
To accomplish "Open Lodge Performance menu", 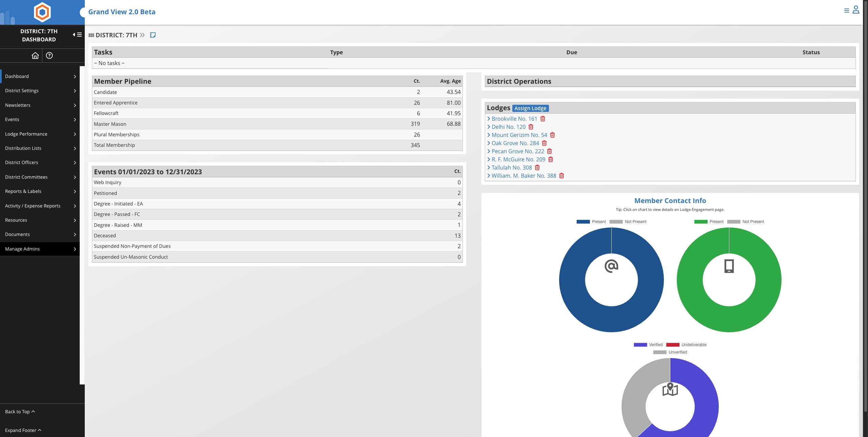I will coord(40,134).
